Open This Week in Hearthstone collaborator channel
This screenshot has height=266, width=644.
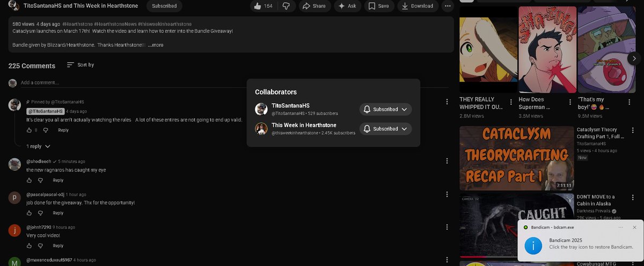coord(304,125)
